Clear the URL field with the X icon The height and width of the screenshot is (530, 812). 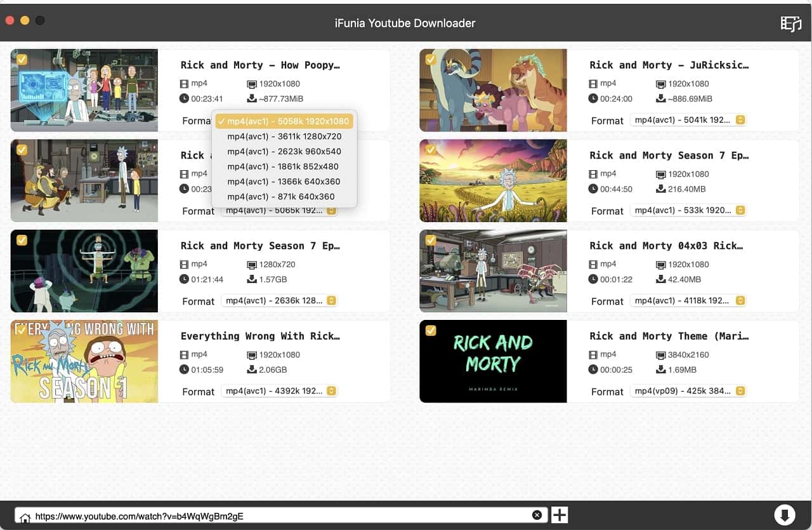(537, 515)
